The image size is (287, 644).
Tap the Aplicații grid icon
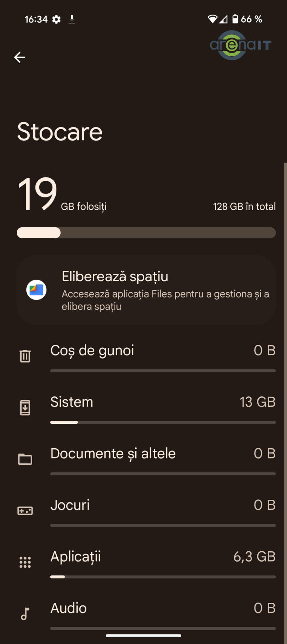coord(25,562)
